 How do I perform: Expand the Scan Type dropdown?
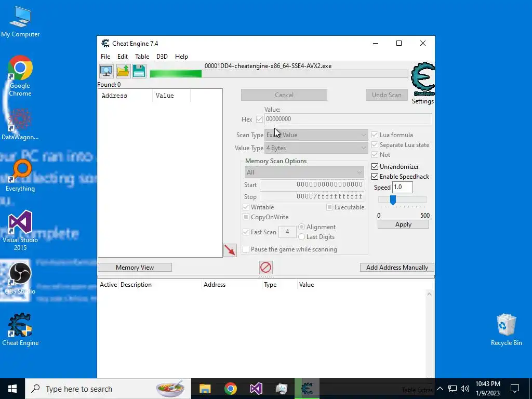316,135
